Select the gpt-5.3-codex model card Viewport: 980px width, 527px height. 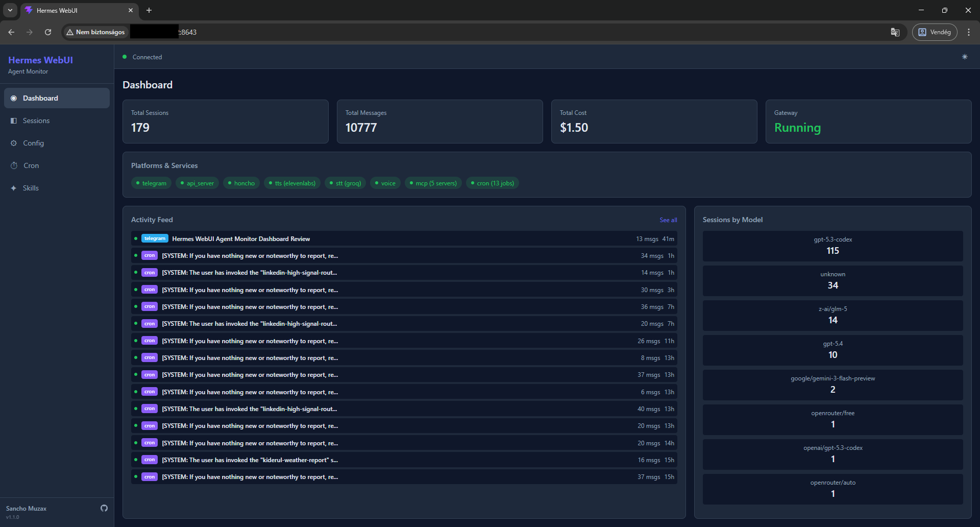point(833,246)
